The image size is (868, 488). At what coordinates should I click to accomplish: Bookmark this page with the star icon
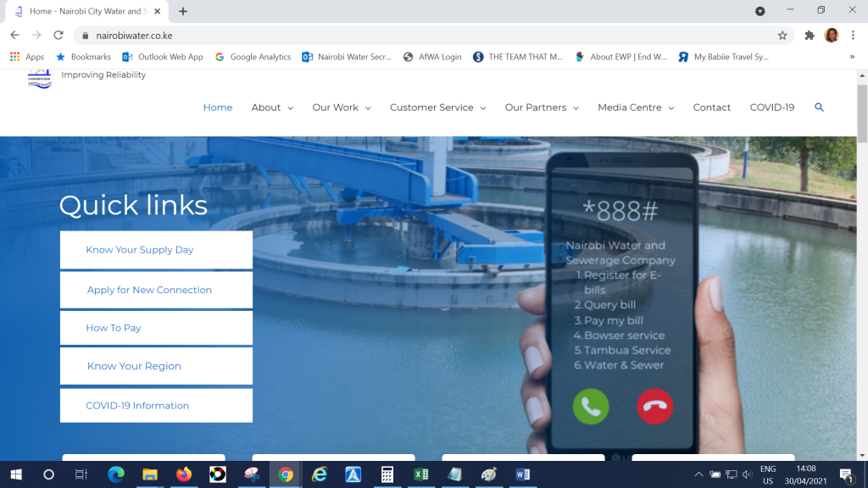(782, 36)
